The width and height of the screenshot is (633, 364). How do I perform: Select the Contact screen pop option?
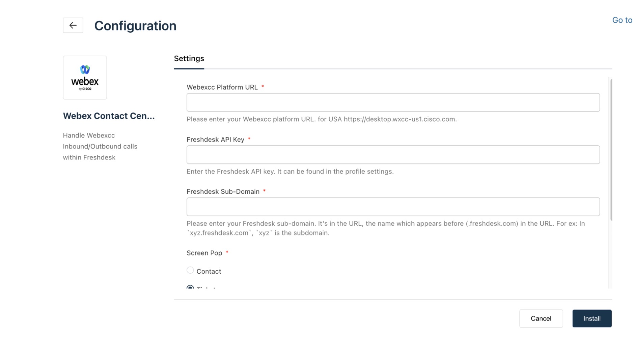190,270
